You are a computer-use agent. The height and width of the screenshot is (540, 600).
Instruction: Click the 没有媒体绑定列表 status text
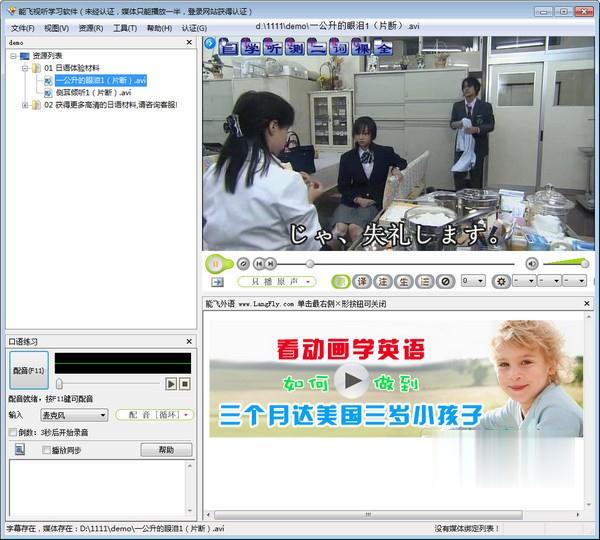coord(467,529)
